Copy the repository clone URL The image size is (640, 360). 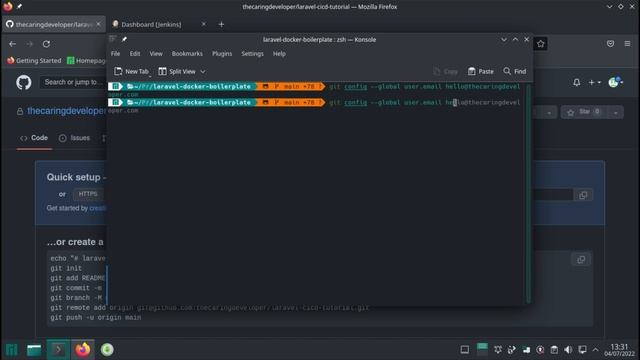(583, 195)
